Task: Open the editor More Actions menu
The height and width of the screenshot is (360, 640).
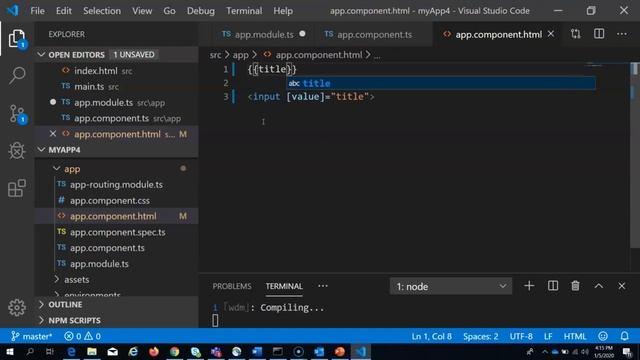Action: click(622, 34)
